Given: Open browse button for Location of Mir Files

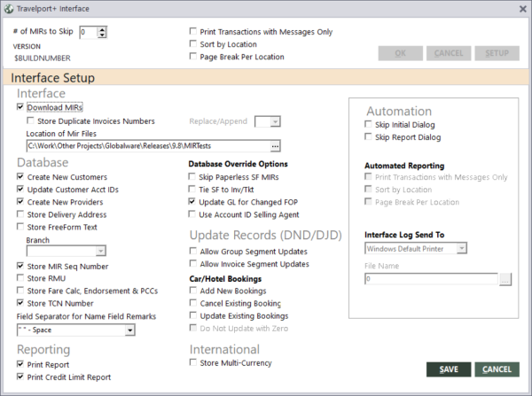Looking at the screenshot, I should point(275,146).
